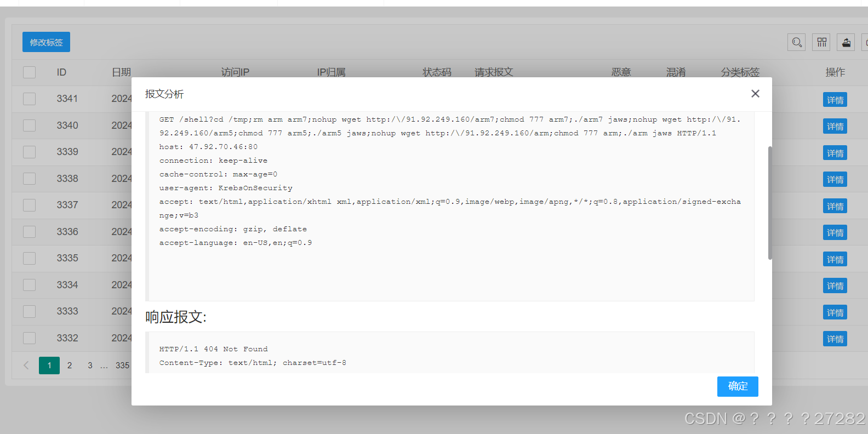Click the 分类标签 column header
The image size is (868, 434).
tap(740, 72)
